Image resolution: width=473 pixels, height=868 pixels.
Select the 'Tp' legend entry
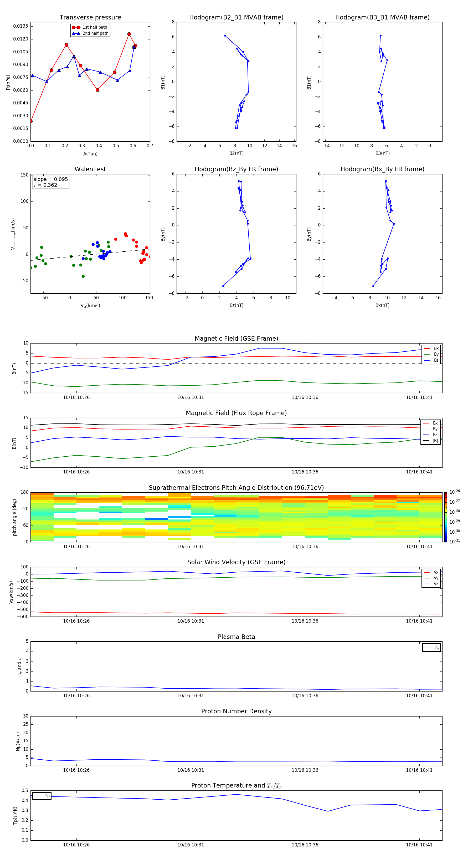(x=42, y=796)
